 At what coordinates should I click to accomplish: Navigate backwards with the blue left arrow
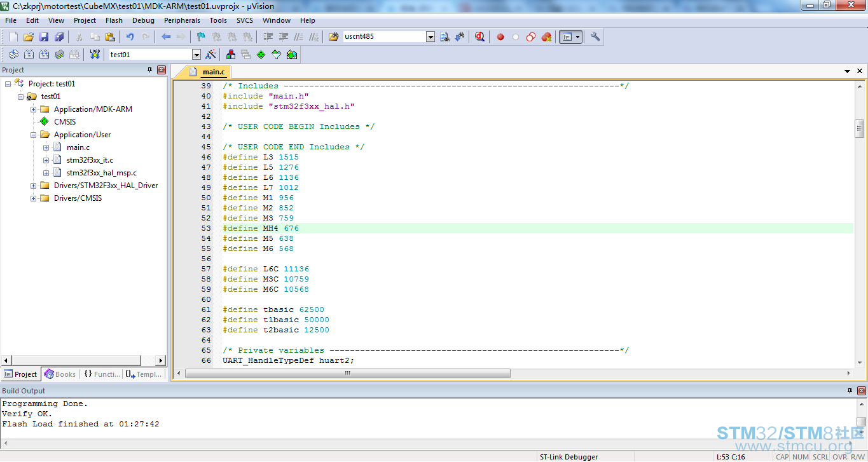166,37
